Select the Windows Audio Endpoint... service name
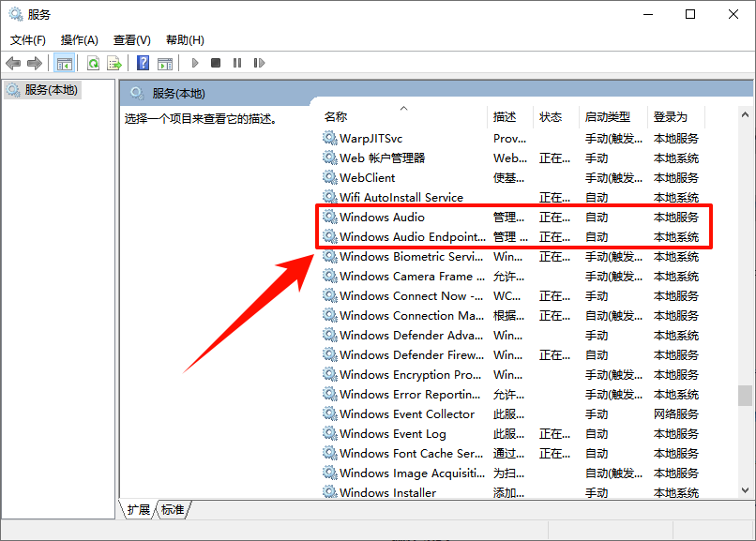The width and height of the screenshot is (756, 541). 412,237
